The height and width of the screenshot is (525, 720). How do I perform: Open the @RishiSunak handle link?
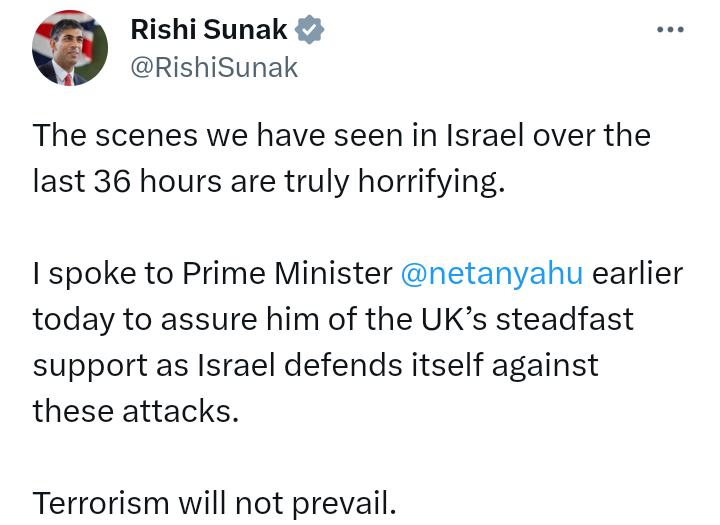coord(214,67)
